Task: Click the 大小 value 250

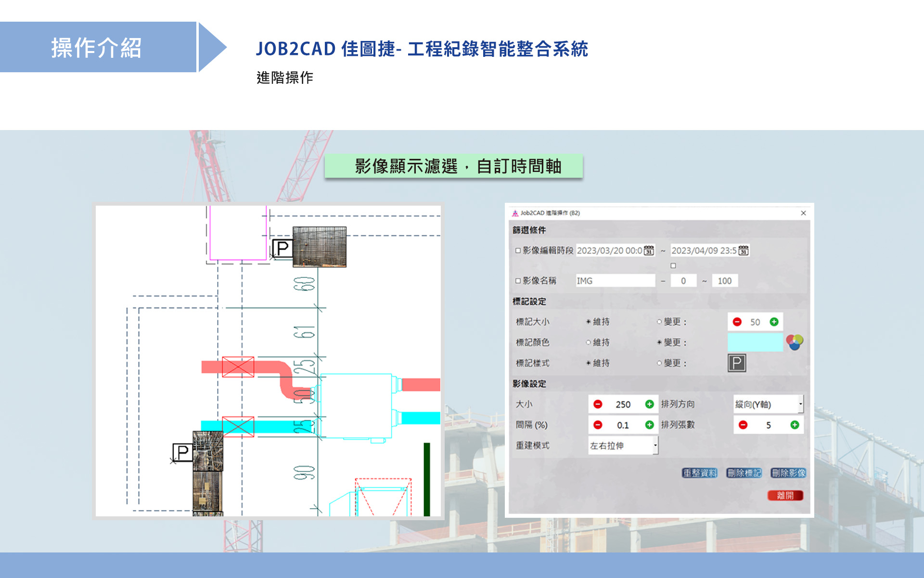Action: pos(623,404)
